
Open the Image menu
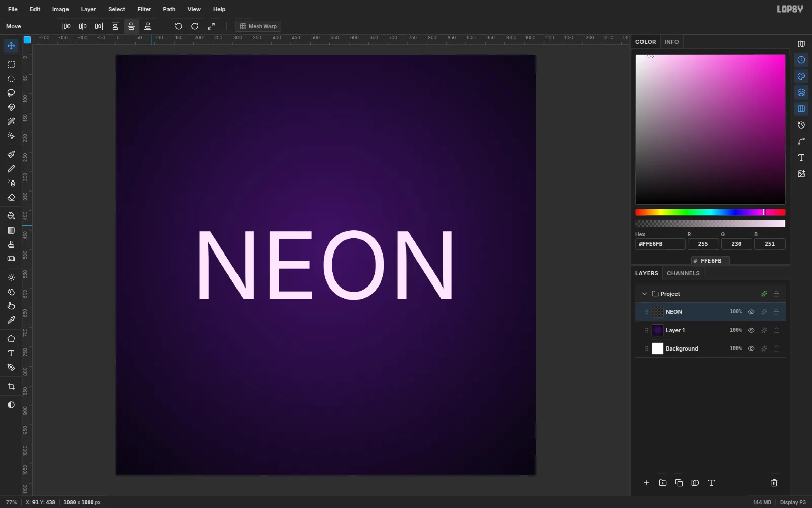[60, 9]
